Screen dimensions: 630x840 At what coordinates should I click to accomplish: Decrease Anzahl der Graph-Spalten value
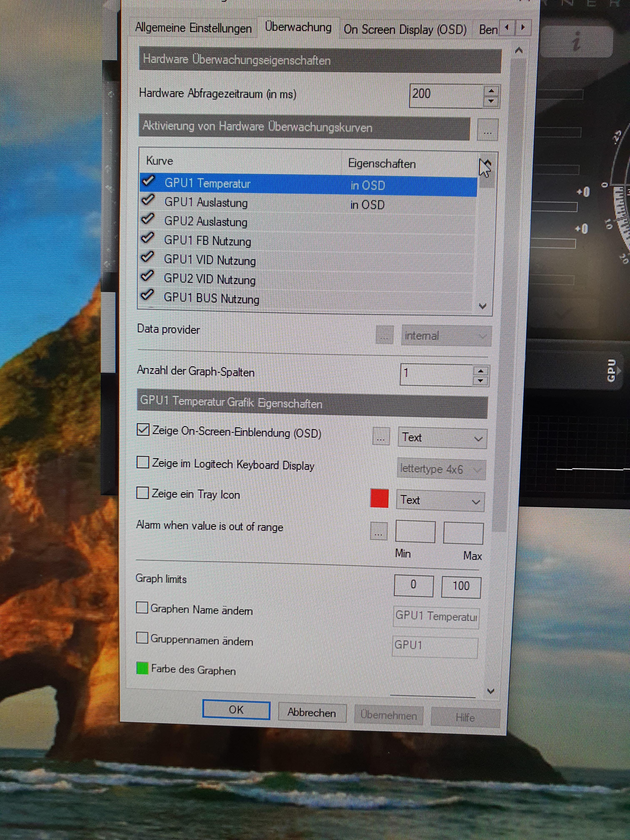481,380
